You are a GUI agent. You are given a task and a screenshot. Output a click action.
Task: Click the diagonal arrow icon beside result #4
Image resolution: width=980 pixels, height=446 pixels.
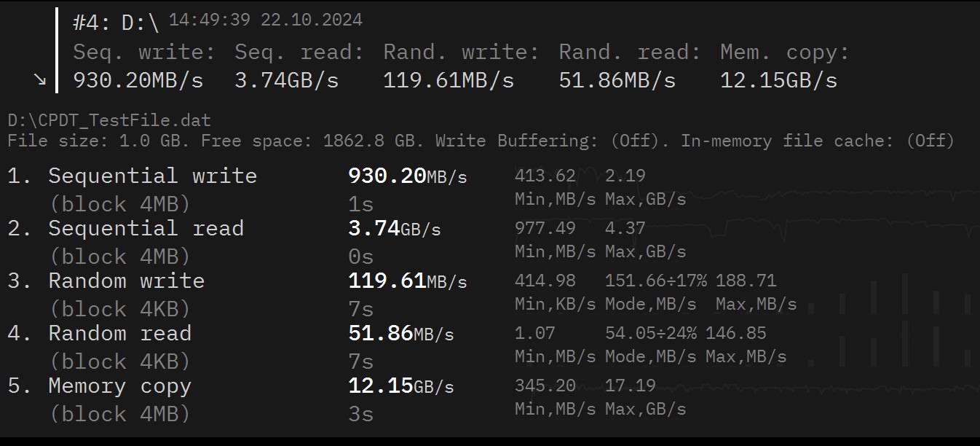click(x=40, y=80)
